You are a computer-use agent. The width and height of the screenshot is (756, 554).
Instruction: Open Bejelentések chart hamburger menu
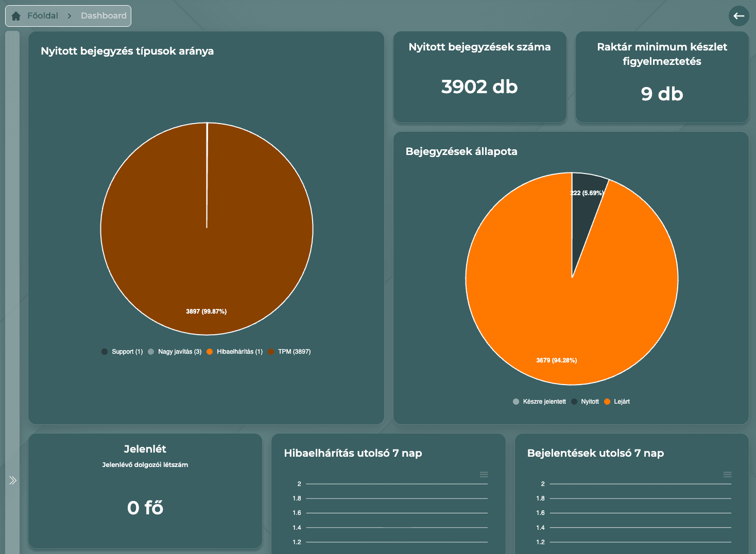(727, 474)
